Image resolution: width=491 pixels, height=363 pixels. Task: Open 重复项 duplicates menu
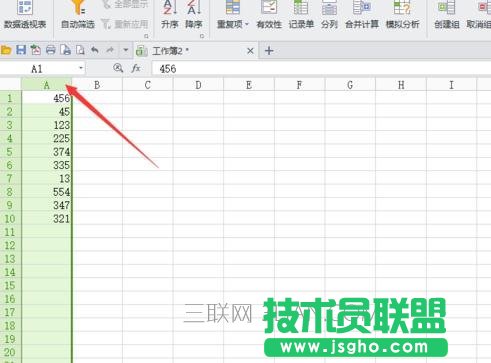tap(233, 15)
